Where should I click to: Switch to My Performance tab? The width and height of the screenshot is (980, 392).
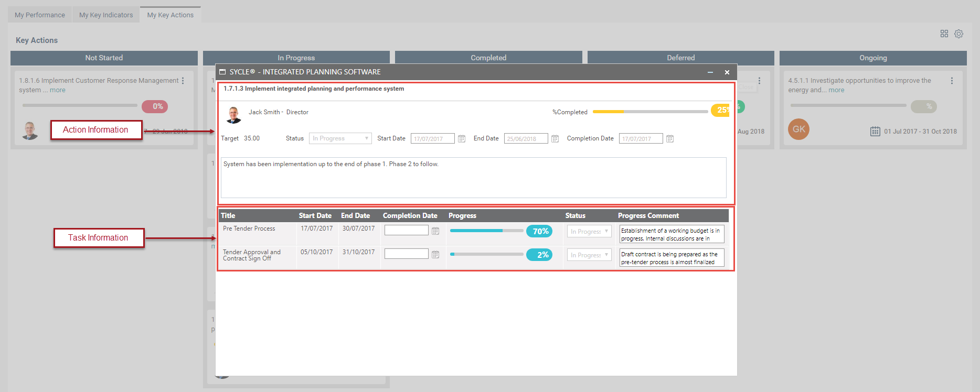coord(40,15)
